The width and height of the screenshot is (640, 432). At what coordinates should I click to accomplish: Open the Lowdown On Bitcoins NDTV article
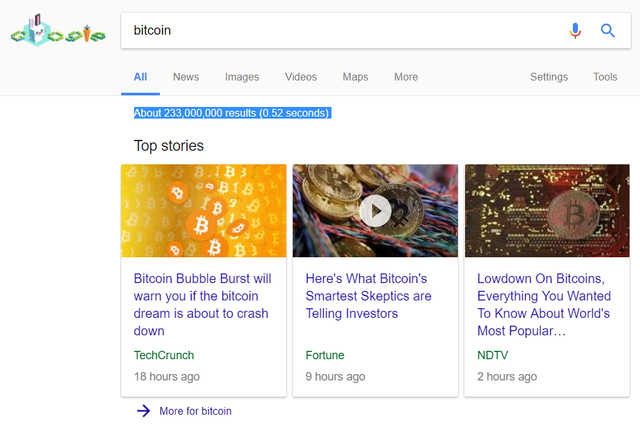click(544, 305)
